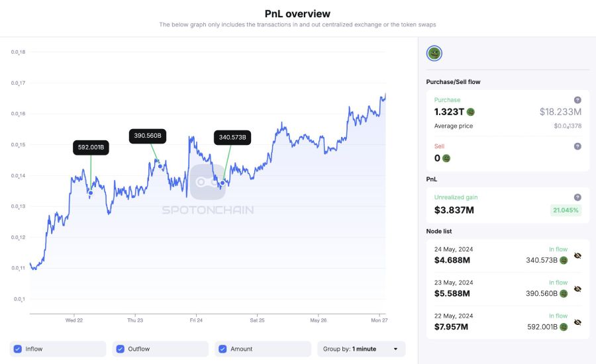Open the Group by 1 minute dropdown
This screenshot has width=596, height=364.
(x=362, y=349)
